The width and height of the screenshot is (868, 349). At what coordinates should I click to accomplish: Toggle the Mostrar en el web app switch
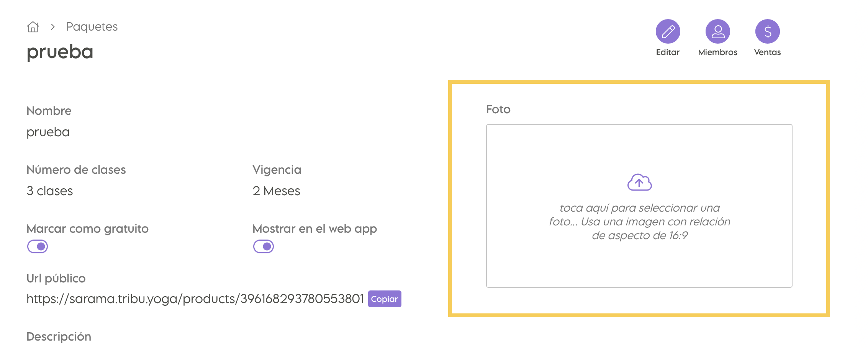(x=264, y=246)
